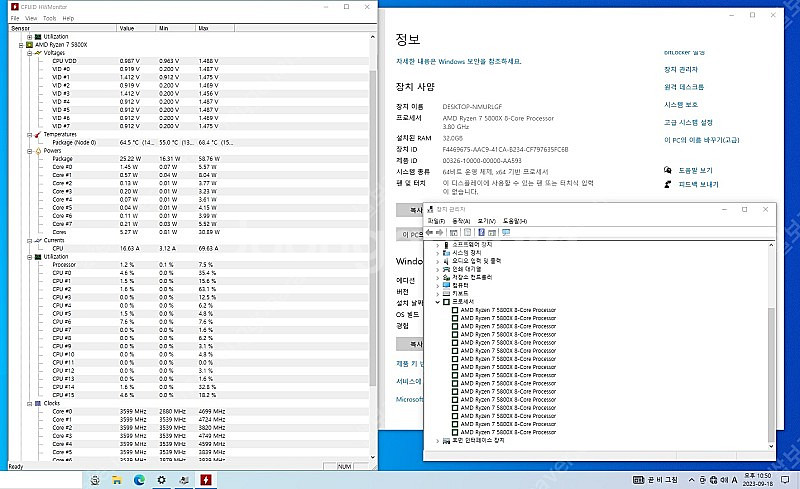Toggle the action pane icon in Device Manager toolbar
Screen dimensions: 800x489
[492, 232]
